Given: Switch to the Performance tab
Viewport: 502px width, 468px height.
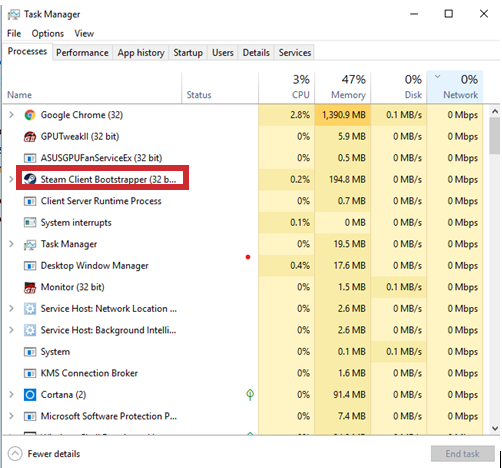Looking at the screenshot, I should click(82, 53).
